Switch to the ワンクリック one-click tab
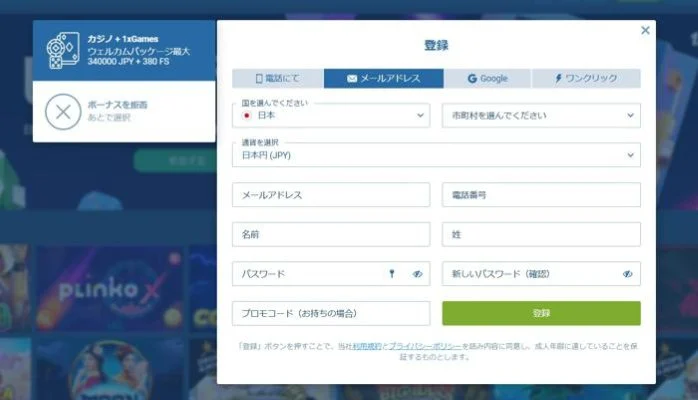 [586, 78]
